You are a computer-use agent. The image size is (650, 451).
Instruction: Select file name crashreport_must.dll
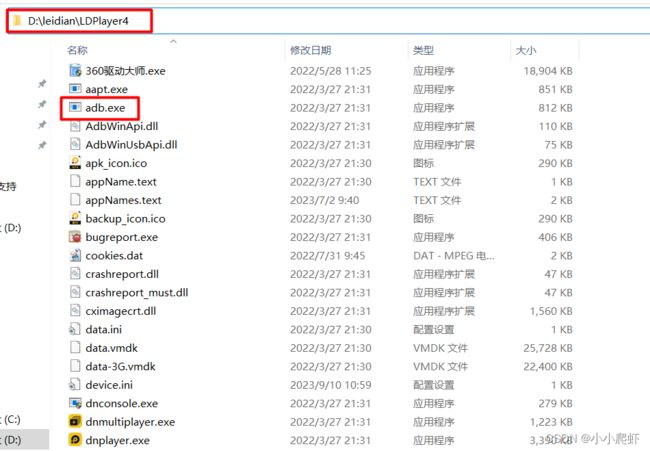pos(137,293)
